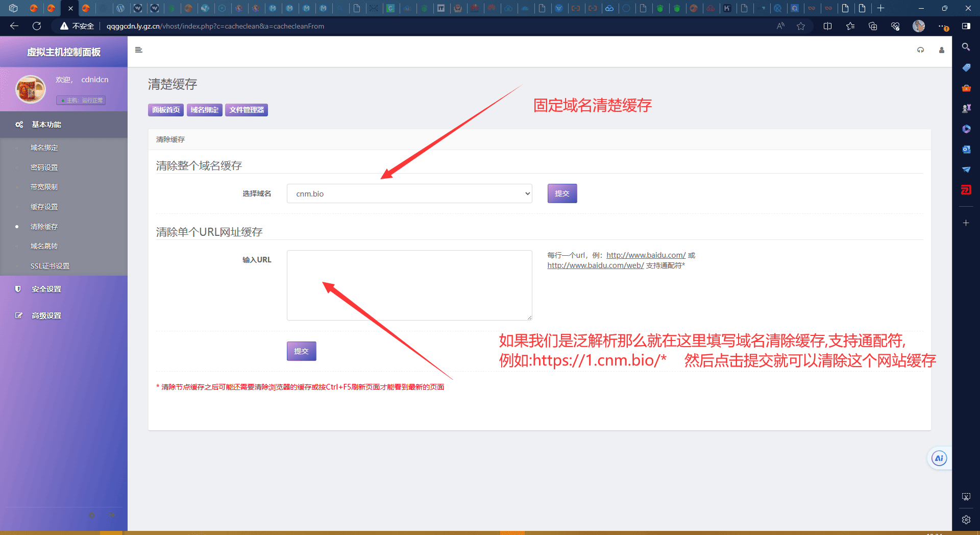980x535 pixels.
Task: Open the Edge sidebar search icon
Action: coord(966,47)
